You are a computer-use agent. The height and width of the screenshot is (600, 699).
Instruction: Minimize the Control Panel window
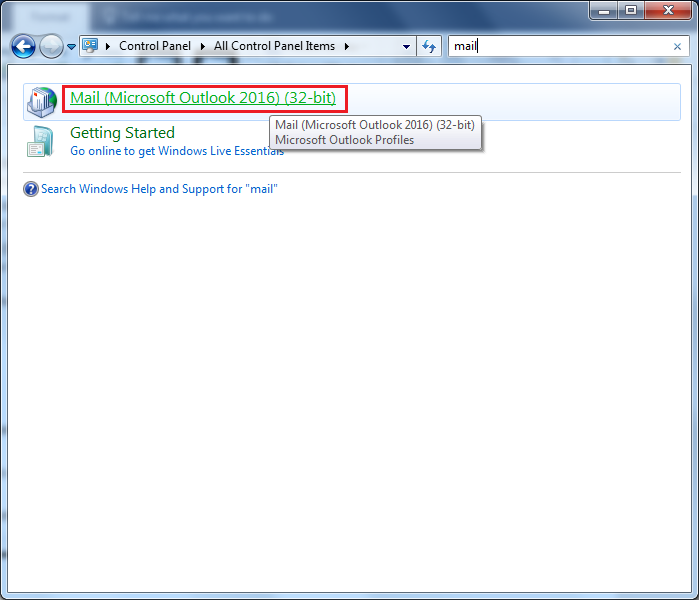click(604, 10)
